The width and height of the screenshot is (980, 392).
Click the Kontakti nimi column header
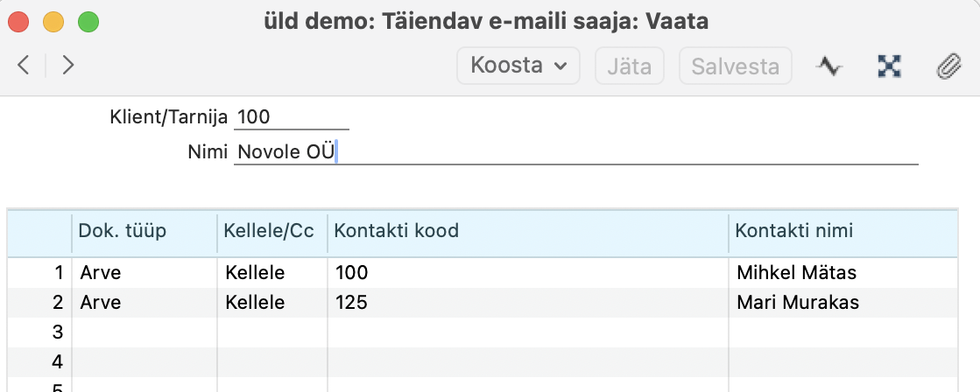click(x=793, y=231)
